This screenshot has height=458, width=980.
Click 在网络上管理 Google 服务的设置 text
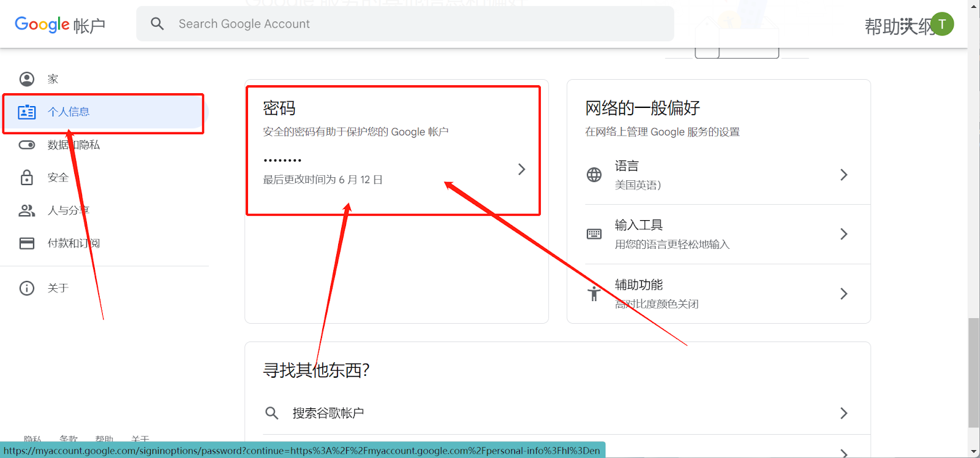(x=662, y=132)
